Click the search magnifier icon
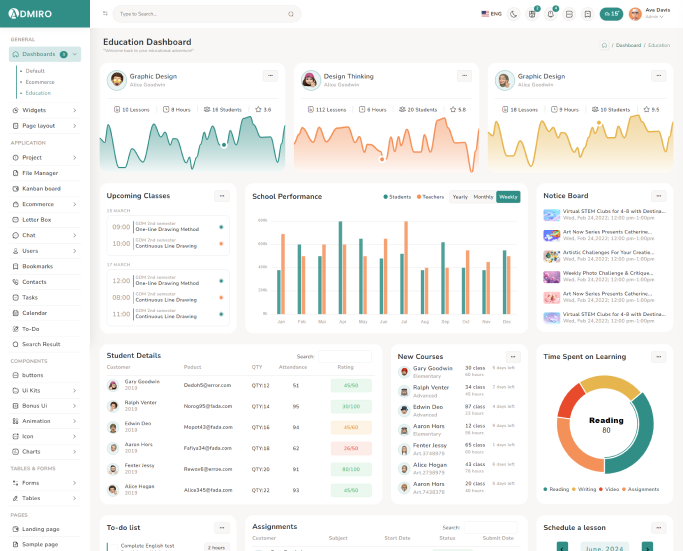The width and height of the screenshot is (683, 551). click(x=291, y=14)
